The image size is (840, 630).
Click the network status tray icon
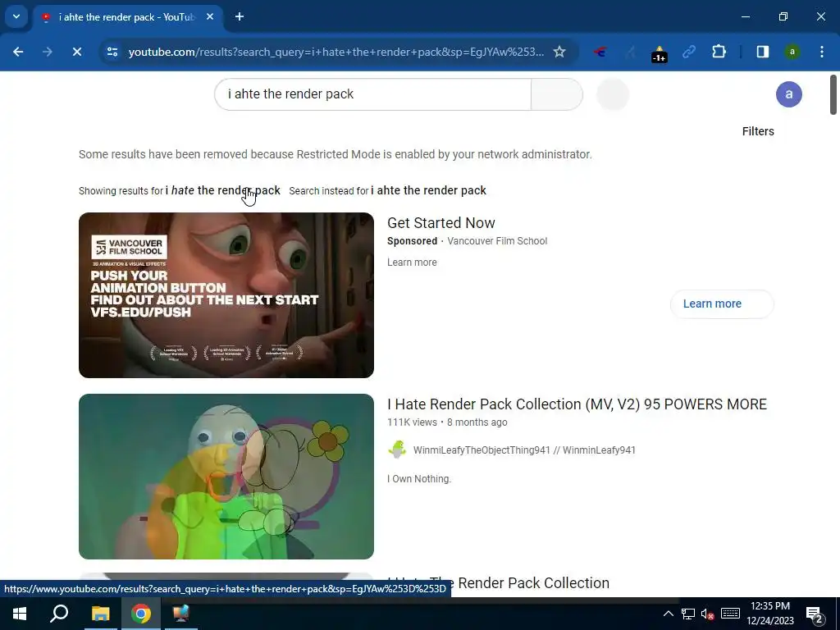688,614
